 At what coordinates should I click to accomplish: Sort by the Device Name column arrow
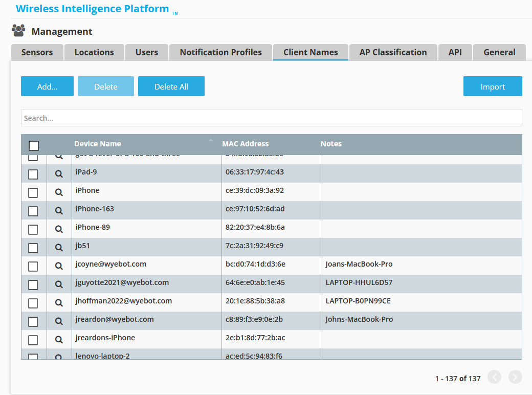point(211,140)
